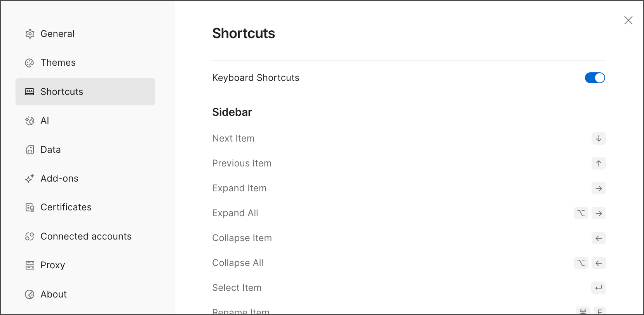Click the link icon next to Connected accounts
Screen dimensions: 644x315
coord(30,236)
